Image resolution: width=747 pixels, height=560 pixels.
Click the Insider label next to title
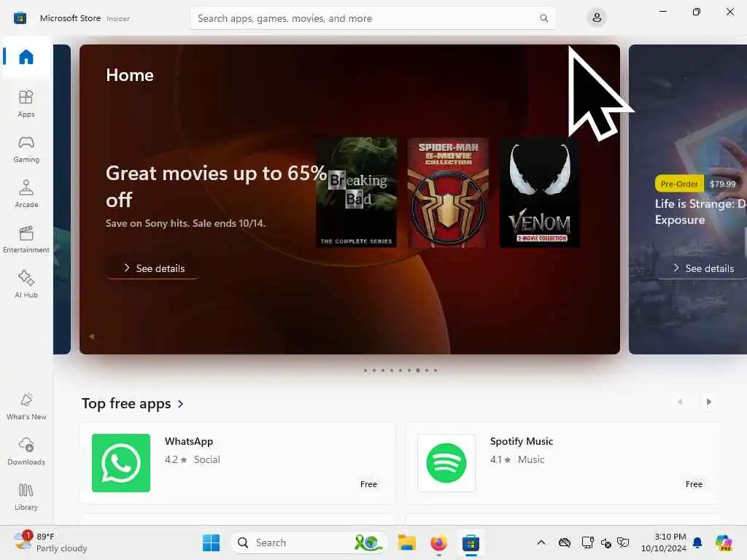[118, 18]
